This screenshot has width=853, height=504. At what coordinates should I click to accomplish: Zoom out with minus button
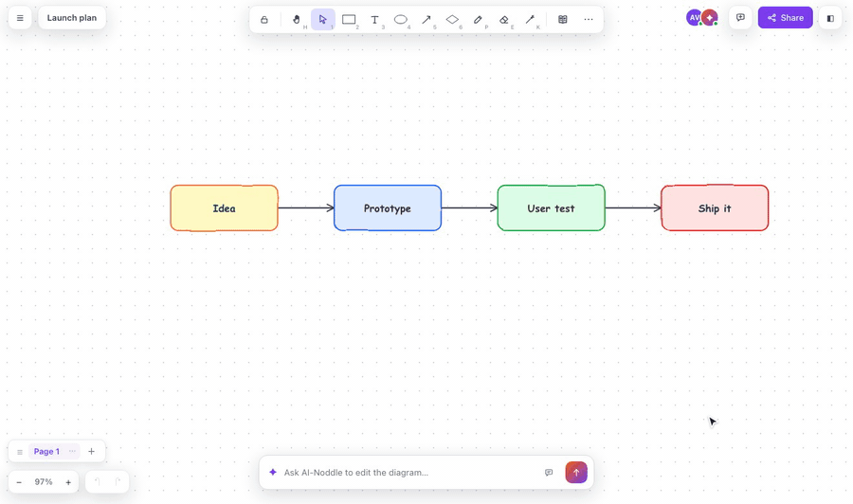click(19, 482)
